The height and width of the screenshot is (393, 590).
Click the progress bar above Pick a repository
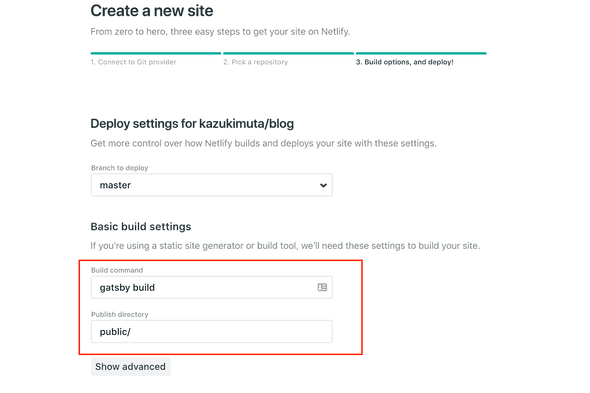pyautogui.click(x=289, y=53)
